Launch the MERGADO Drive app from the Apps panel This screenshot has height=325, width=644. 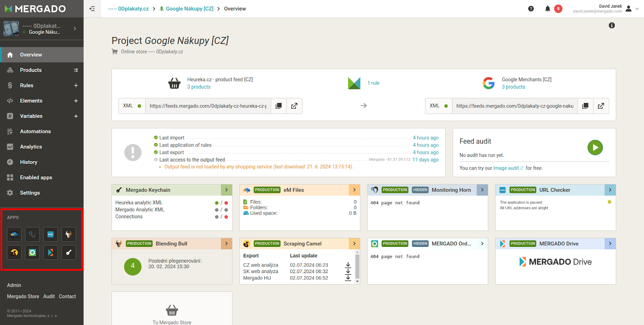[x=51, y=253]
